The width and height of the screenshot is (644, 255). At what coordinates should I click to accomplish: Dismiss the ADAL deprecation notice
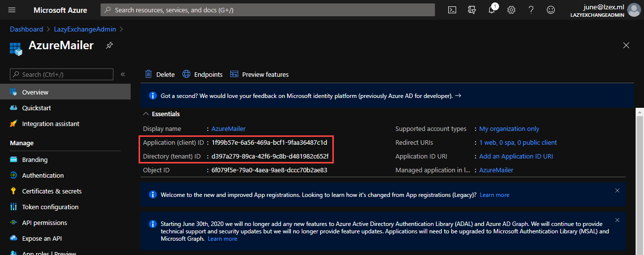[617, 220]
